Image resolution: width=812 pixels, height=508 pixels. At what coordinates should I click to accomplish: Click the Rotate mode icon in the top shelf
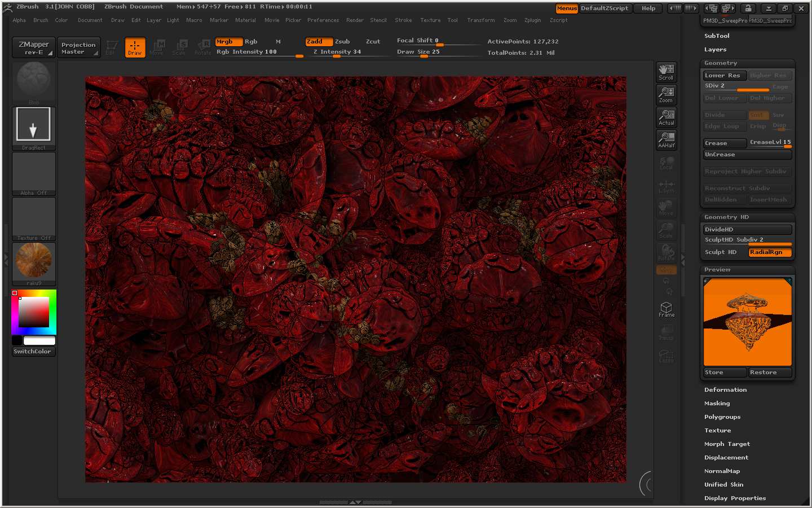[202, 47]
